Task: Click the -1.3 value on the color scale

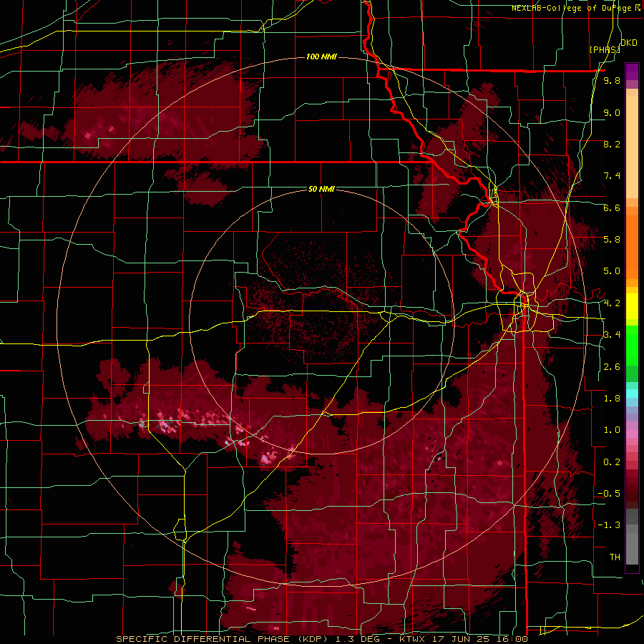Action: (609, 525)
